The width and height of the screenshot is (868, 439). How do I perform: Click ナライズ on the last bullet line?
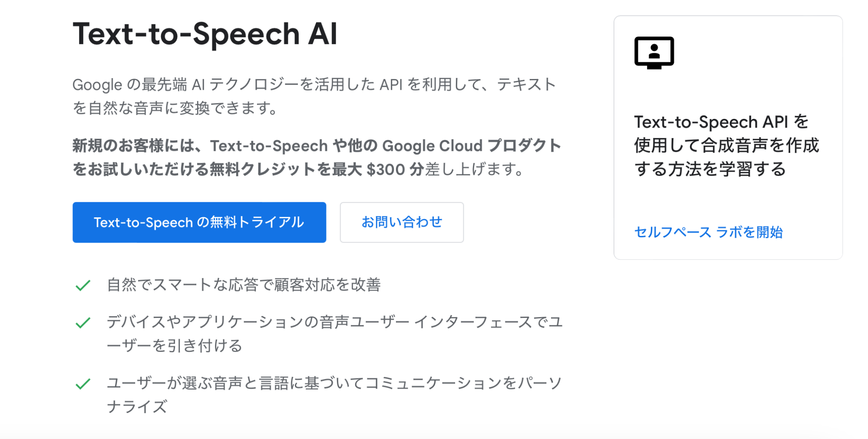(x=137, y=407)
